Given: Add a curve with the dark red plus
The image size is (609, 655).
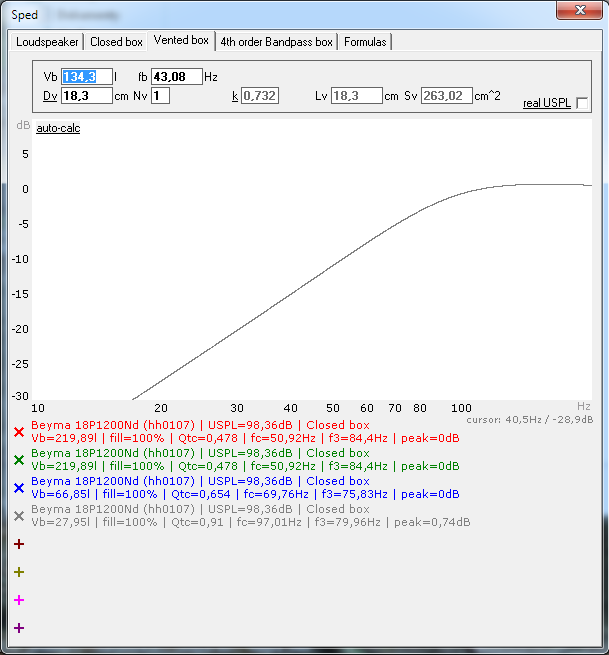Looking at the screenshot, I should 19,544.
